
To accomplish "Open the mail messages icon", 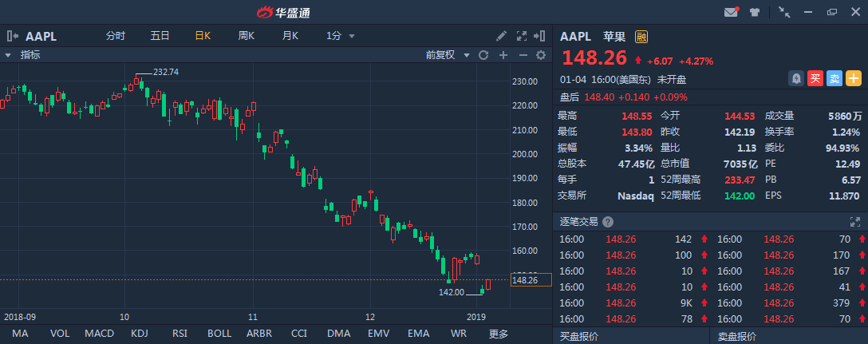I will [x=732, y=12].
